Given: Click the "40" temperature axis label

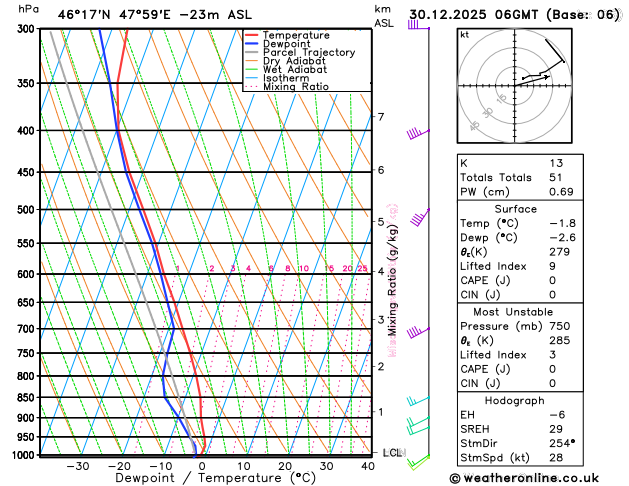Looking at the screenshot, I should pyautogui.click(x=368, y=466).
